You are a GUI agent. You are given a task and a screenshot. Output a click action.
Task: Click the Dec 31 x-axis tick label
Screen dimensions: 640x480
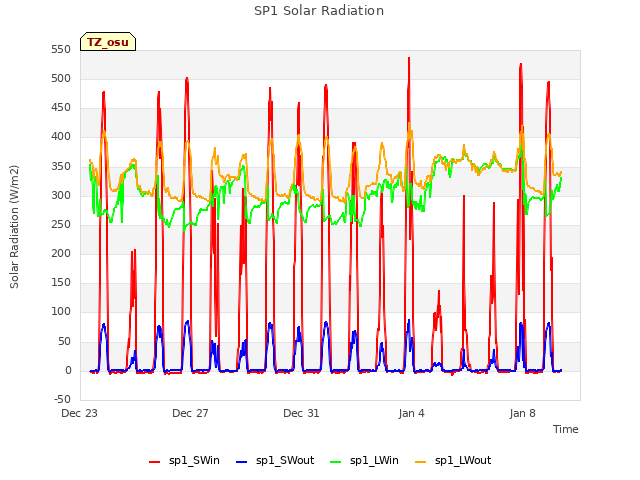301,413
